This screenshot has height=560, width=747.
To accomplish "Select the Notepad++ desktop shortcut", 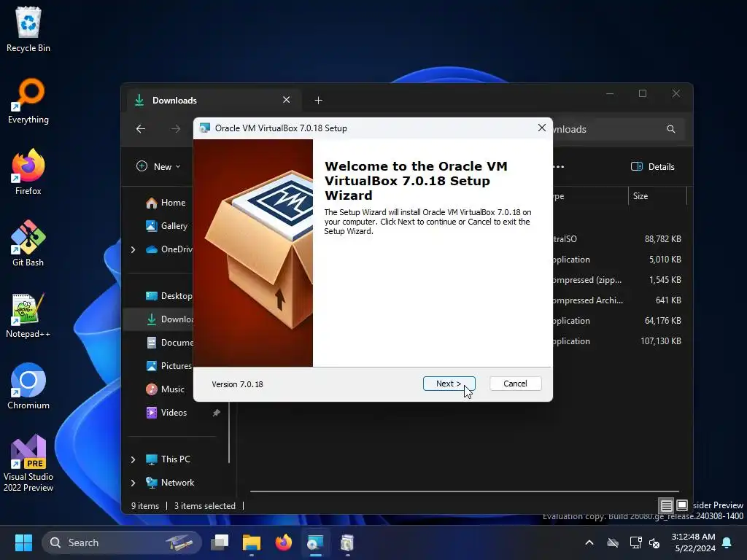I will click(x=28, y=315).
